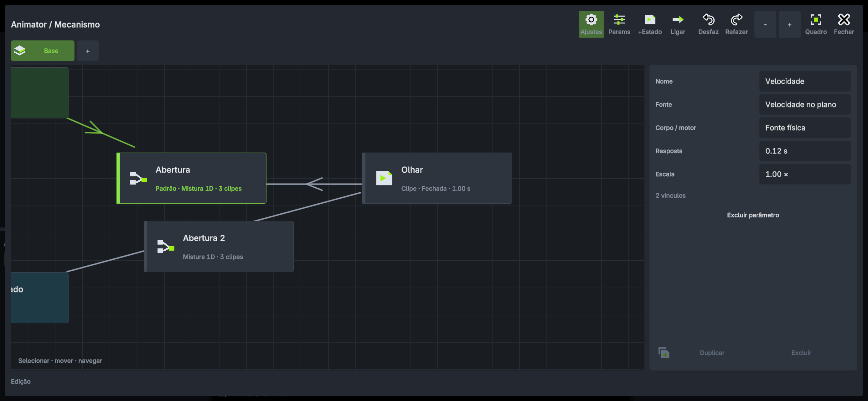Open the Ajustes settings gear
The height and width of the screenshot is (401, 868).
tap(591, 24)
